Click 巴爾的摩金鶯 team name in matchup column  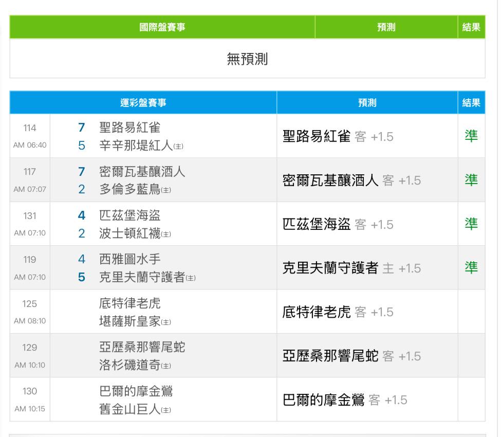pos(136,391)
